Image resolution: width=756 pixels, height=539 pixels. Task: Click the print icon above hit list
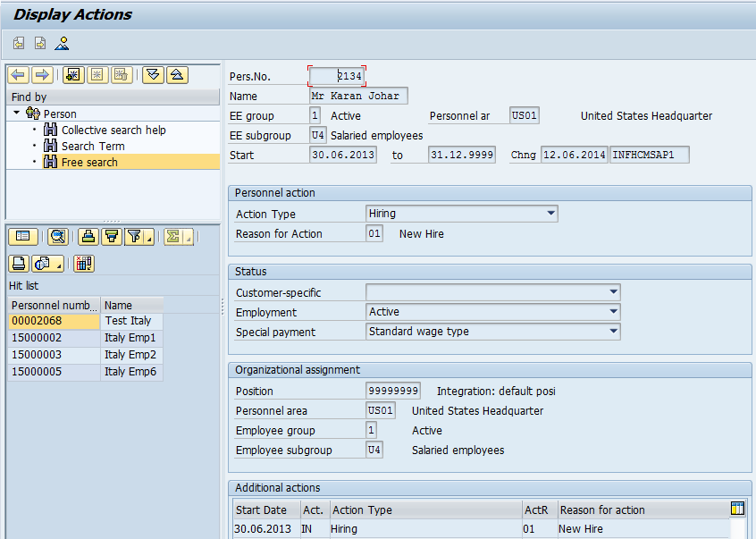click(19, 263)
